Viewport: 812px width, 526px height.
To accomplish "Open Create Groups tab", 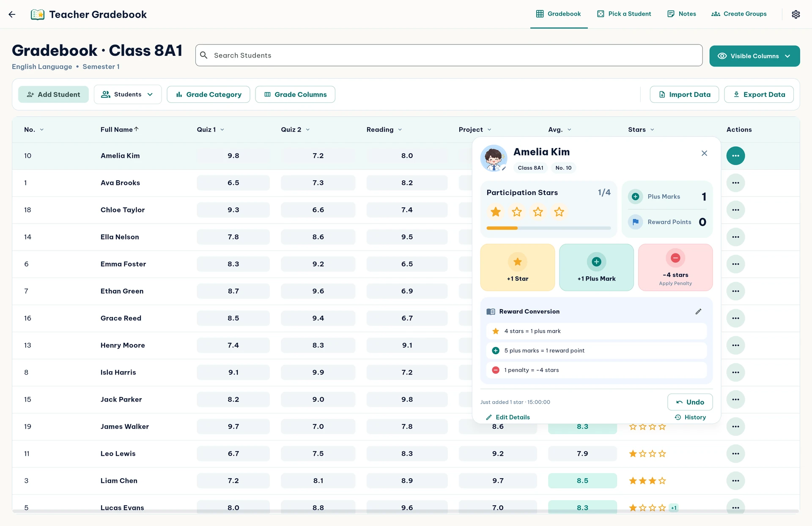I will (739, 14).
